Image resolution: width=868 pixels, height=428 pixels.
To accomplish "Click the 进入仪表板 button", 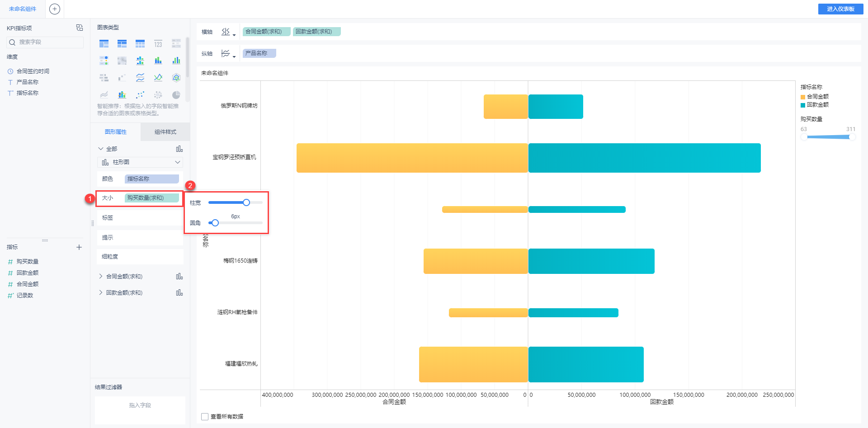I will point(840,9).
